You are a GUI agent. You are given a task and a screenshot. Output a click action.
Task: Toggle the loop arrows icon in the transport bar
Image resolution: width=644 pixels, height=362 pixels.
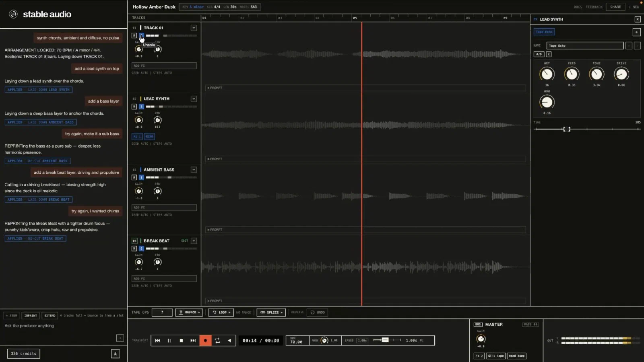pos(217,340)
